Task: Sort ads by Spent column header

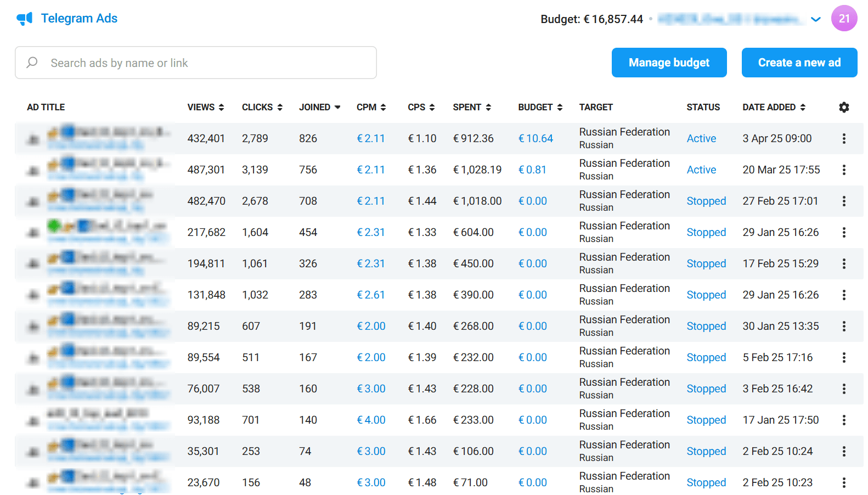Action: (471, 108)
